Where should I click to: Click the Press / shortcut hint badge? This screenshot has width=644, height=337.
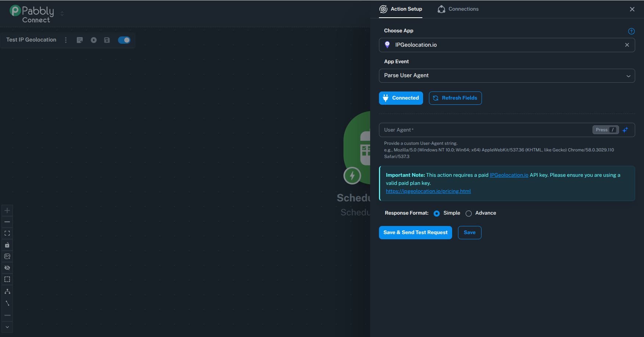[605, 130]
